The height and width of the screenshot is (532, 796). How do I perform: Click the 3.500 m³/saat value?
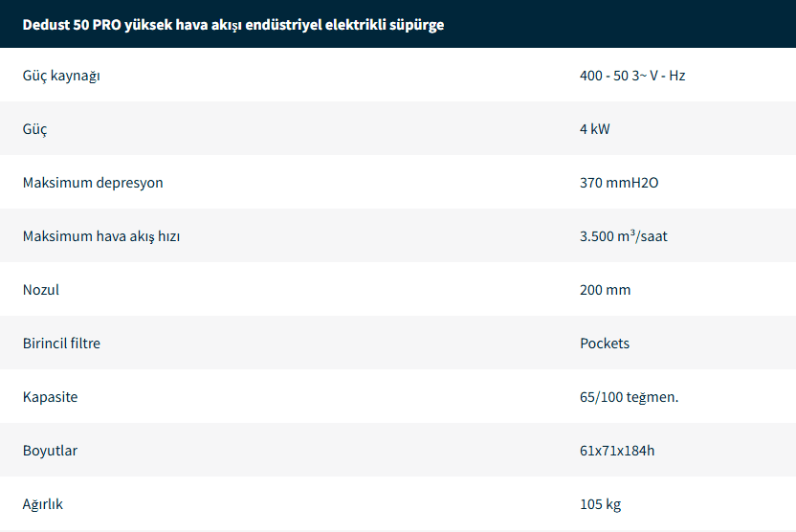tap(624, 236)
